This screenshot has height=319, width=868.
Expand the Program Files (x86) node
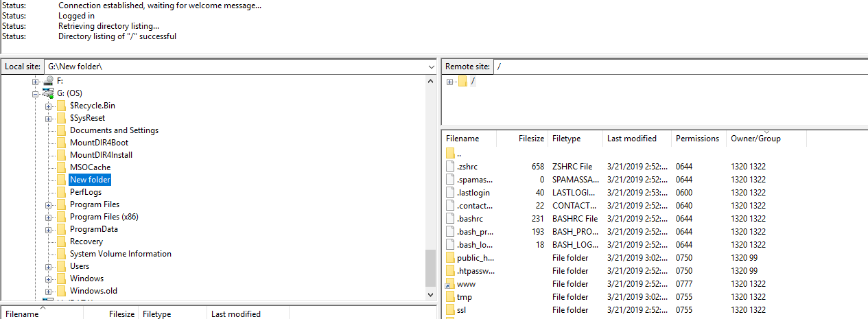point(48,217)
